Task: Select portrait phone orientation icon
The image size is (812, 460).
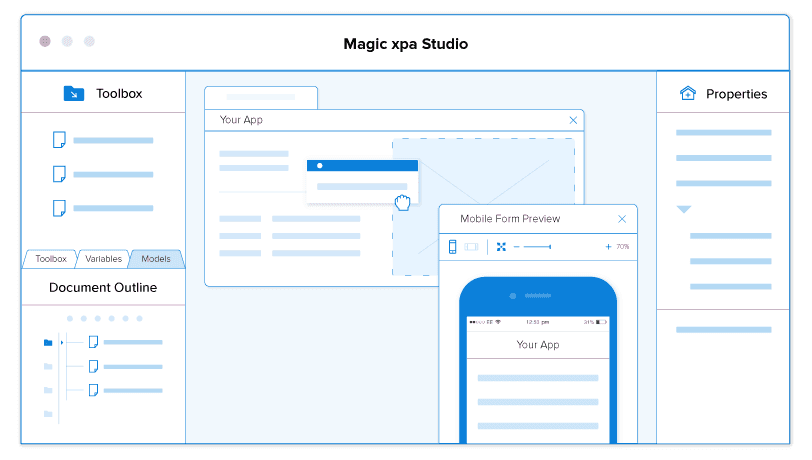Action: pyautogui.click(x=452, y=247)
